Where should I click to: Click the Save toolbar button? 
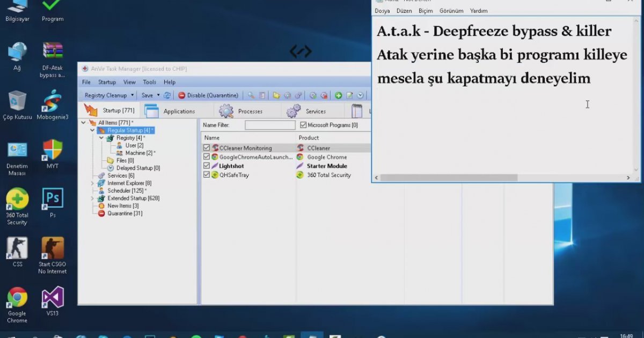(x=147, y=95)
